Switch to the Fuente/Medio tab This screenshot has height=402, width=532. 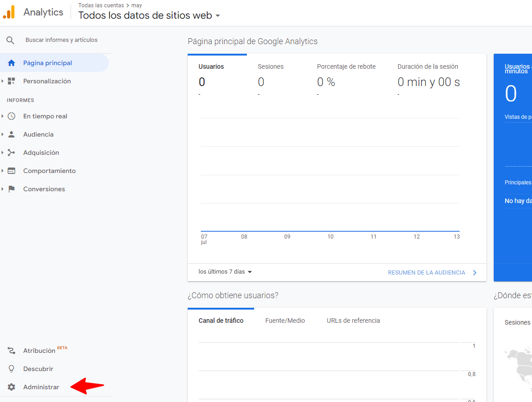point(285,321)
